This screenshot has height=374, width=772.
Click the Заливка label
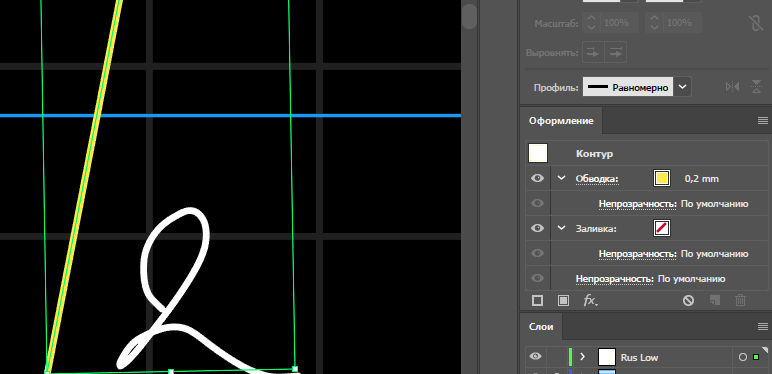coord(596,228)
